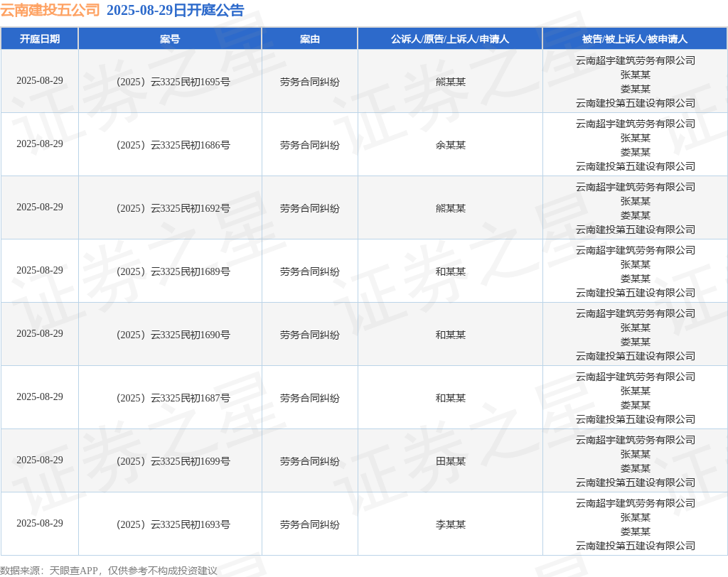Select 劳务合同纠纷 in the 1687号 row

[x=310, y=398]
